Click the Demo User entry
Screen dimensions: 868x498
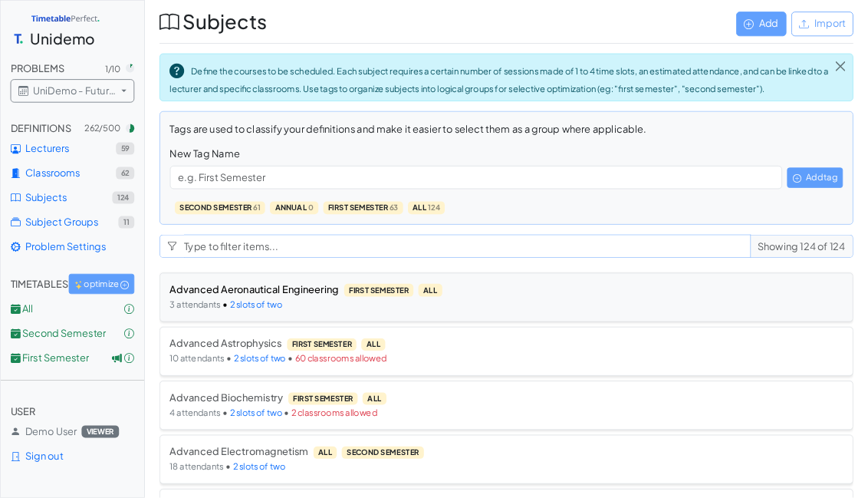[51, 431]
